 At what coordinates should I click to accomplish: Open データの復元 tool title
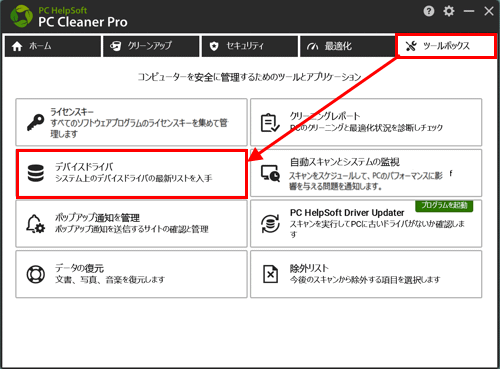click(79, 268)
